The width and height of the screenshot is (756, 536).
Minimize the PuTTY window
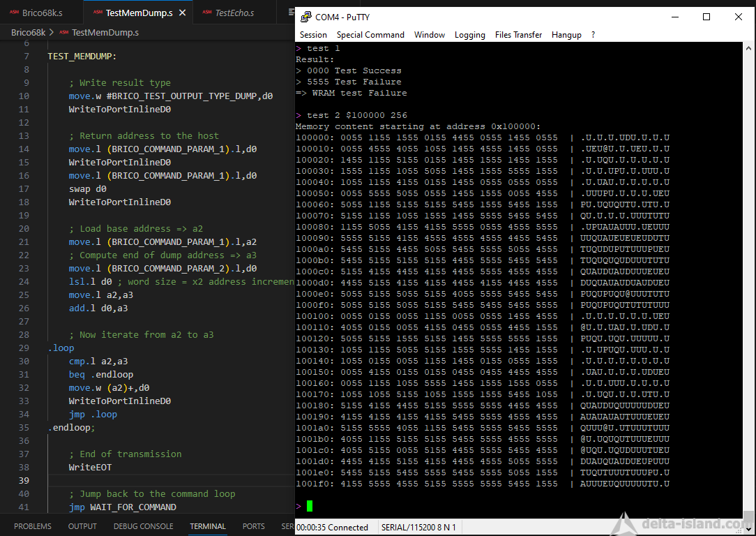(674, 17)
